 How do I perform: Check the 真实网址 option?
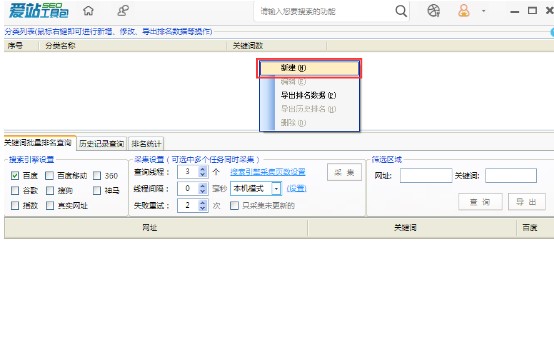(x=50, y=206)
